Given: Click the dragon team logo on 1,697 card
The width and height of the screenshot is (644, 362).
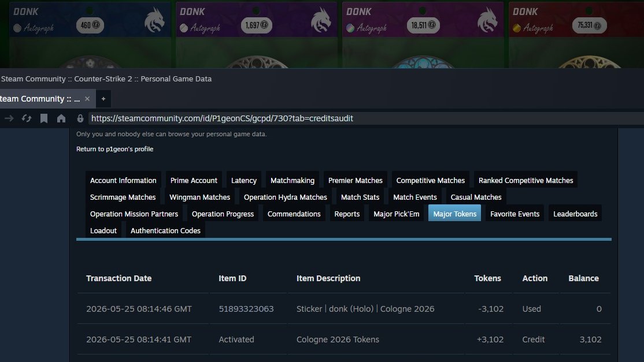Looking at the screenshot, I should 321,20.
